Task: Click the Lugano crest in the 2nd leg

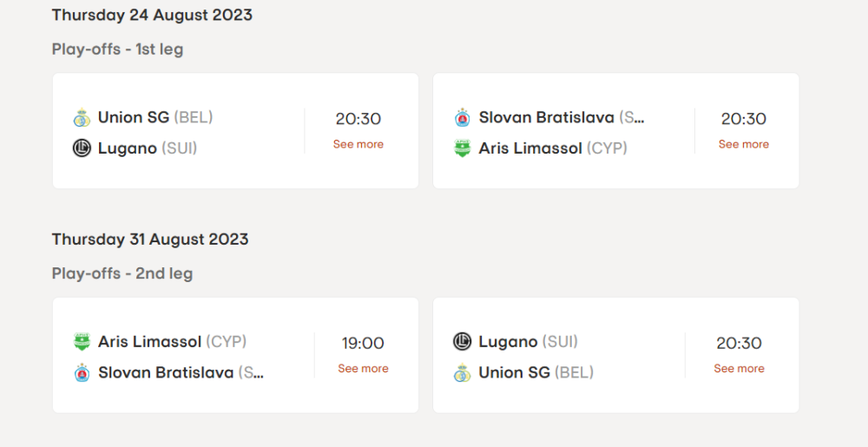Action: [x=463, y=342]
